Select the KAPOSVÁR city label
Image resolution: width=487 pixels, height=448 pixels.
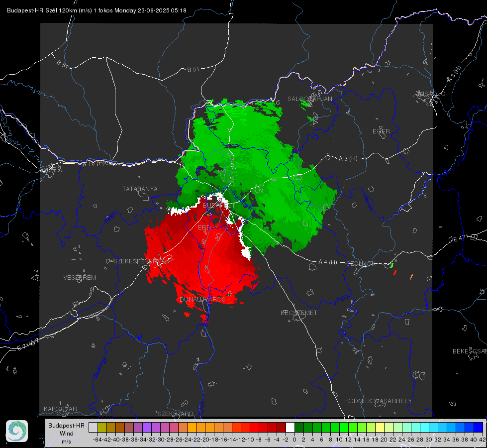coord(60,409)
